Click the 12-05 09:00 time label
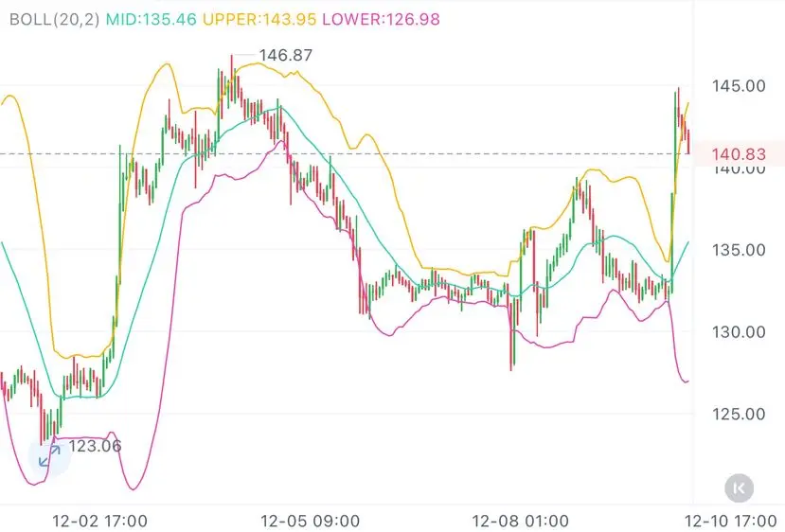Image resolution: width=785 pixels, height=532 pixels. [x=310, y=521]
